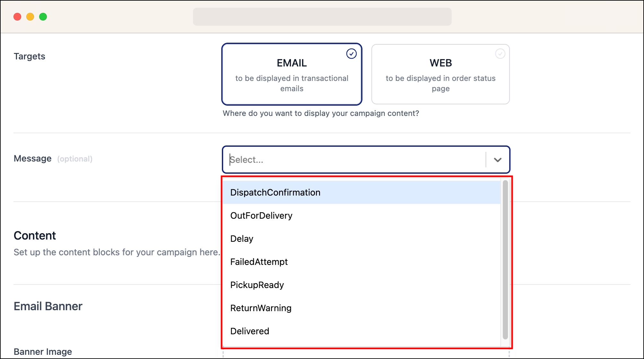This screenshot has height=359, width=644.
Task: Choose DispatchConfirmation from the list
Action: 275,192
